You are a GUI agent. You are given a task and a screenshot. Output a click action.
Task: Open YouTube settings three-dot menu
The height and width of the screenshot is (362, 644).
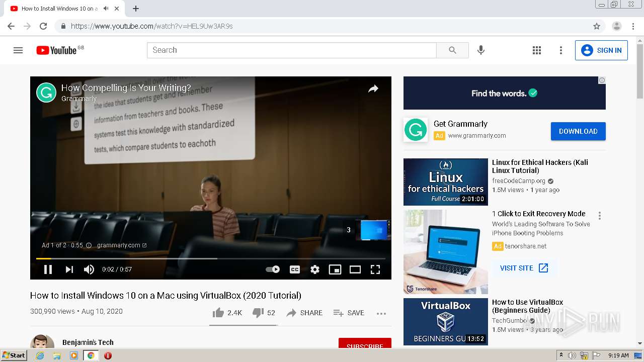(x=561, y=50)
